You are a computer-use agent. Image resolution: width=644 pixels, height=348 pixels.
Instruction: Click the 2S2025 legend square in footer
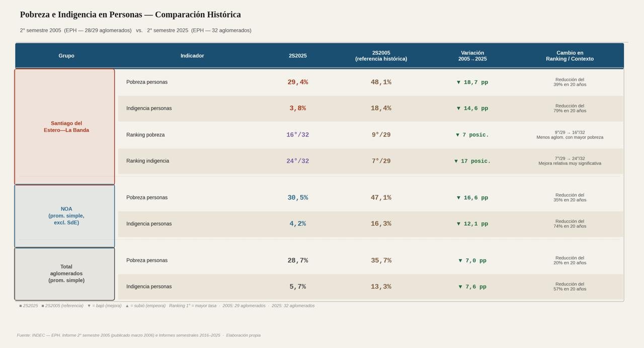(x=21, y=306)
